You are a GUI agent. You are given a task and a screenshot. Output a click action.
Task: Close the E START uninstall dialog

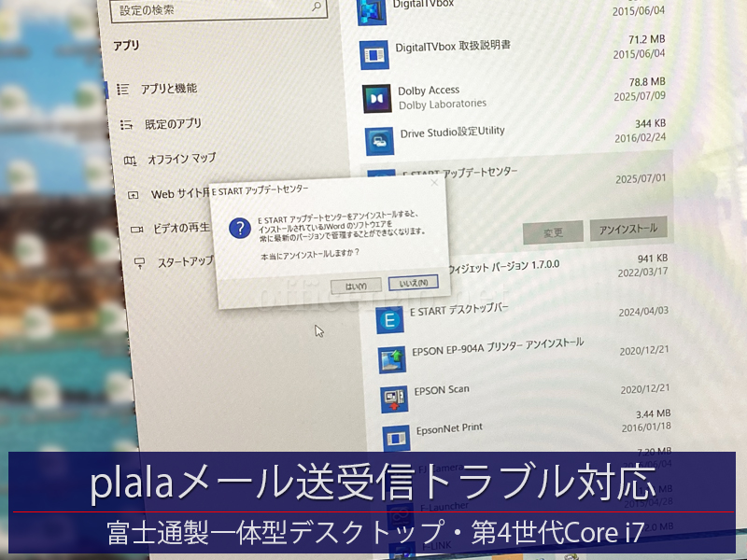(x=434, y=183)
